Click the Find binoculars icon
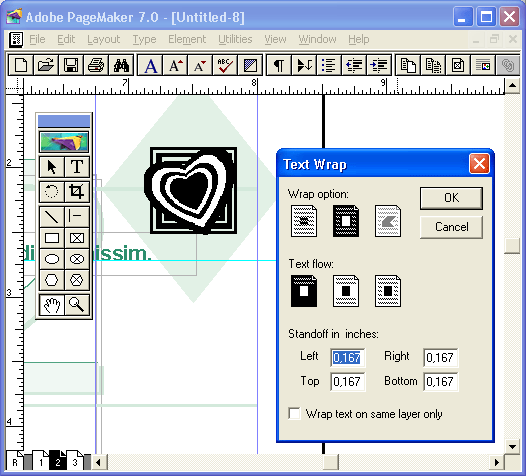 [121, 65]
